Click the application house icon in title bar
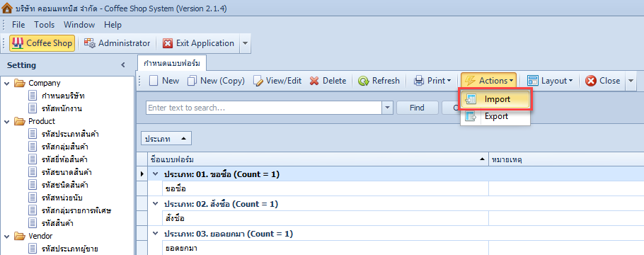 click(7, 8)
